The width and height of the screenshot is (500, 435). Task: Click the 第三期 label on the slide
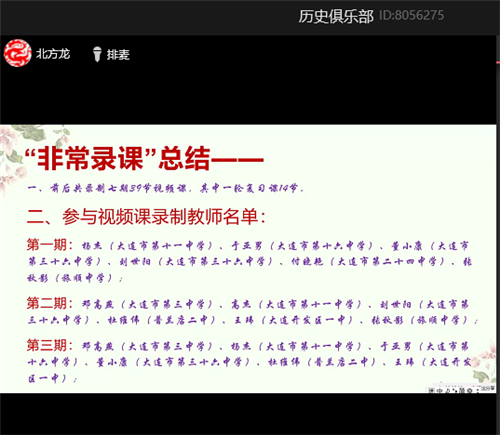click(49, 345)
